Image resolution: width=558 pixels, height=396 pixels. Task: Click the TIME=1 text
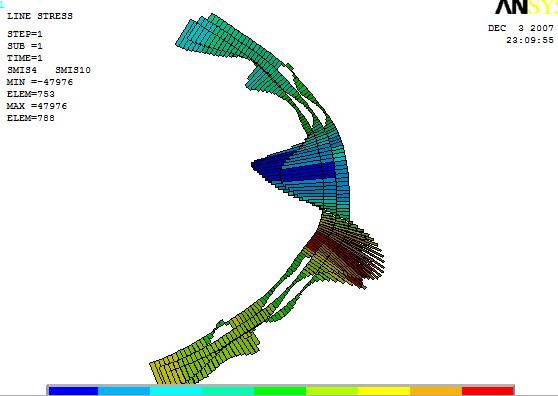[x=25, y=58]
